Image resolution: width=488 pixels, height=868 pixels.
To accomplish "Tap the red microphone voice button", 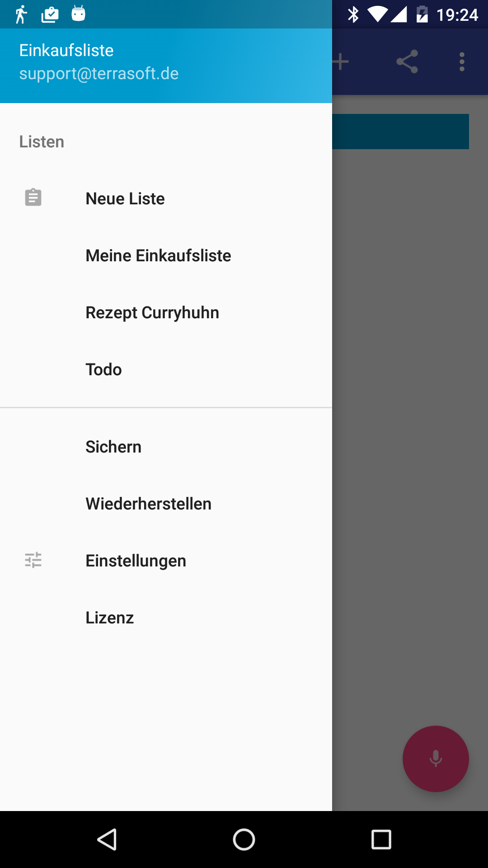I will tap(436, 759).
